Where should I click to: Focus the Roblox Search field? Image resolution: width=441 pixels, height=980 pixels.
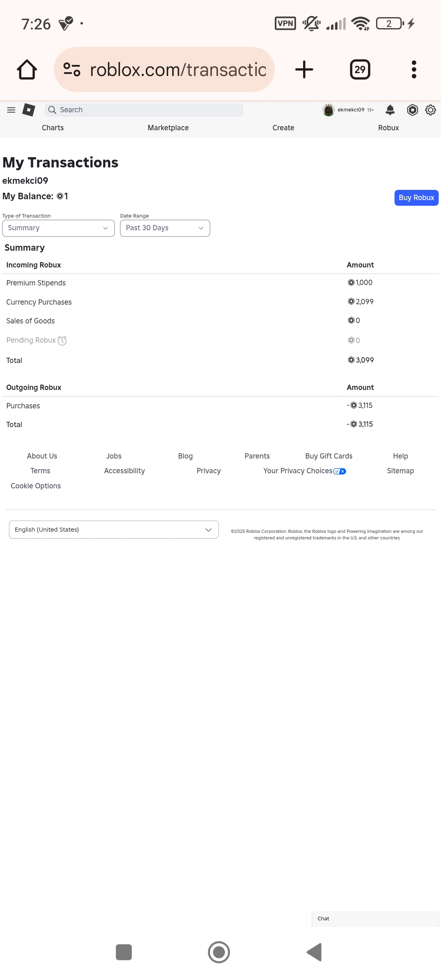144,110
